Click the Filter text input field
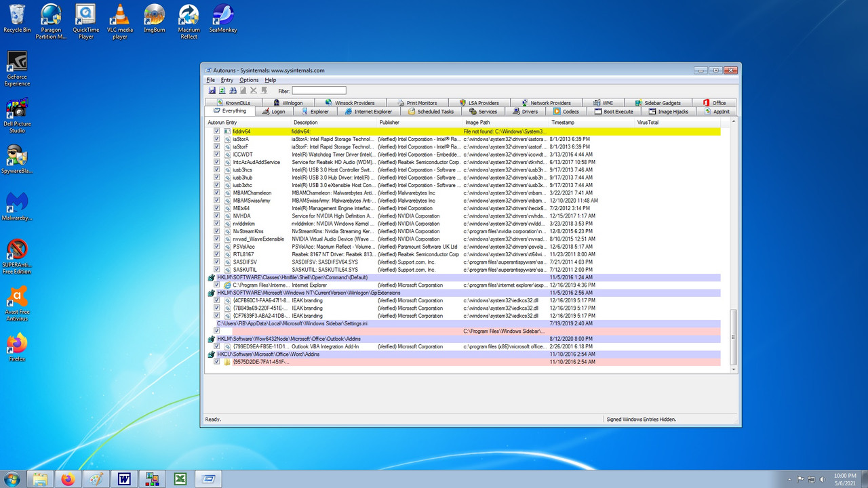Image resolution: width=868 pixels, height=488 pixels. 319,90
